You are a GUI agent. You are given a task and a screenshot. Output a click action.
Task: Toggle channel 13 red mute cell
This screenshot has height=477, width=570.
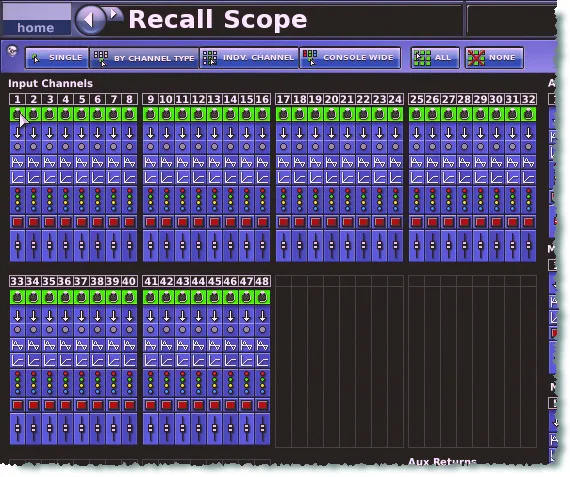click(214, 222)
